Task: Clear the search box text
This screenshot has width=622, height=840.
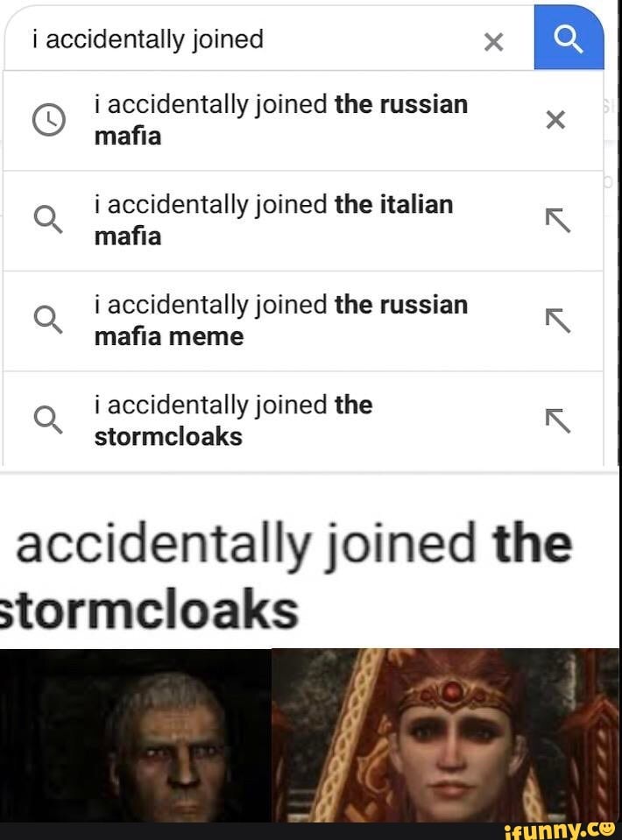Action: pos(494,41)
